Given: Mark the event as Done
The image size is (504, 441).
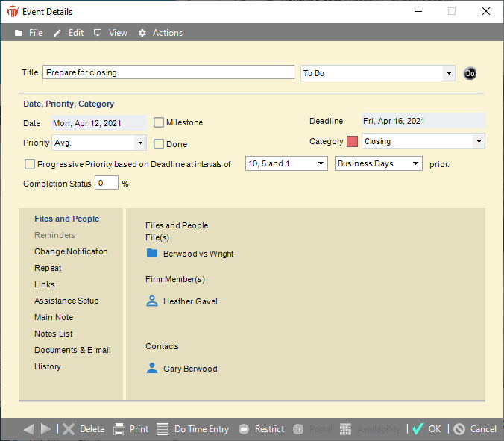Looking at the screenshot, I should pos(159,144).
